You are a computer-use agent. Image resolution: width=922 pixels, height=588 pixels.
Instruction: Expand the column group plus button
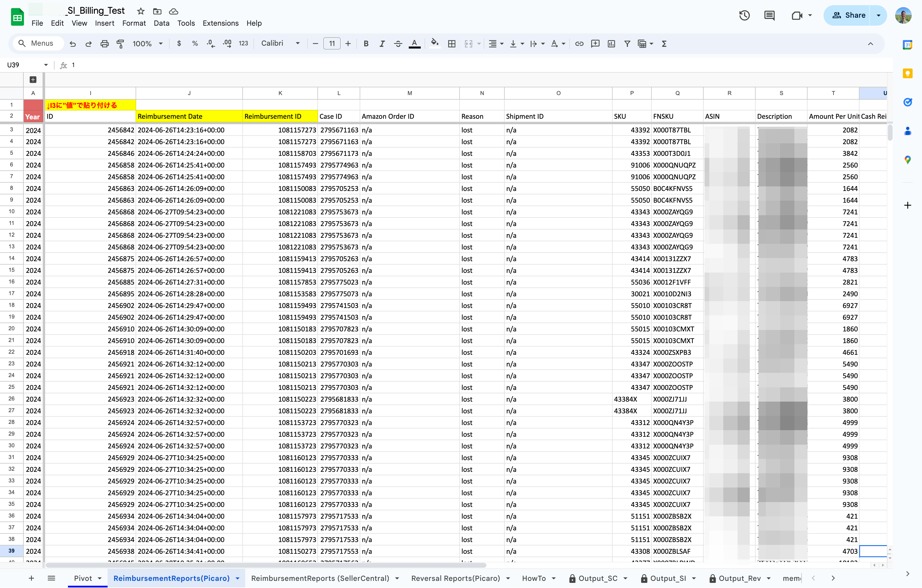[33, 80]
